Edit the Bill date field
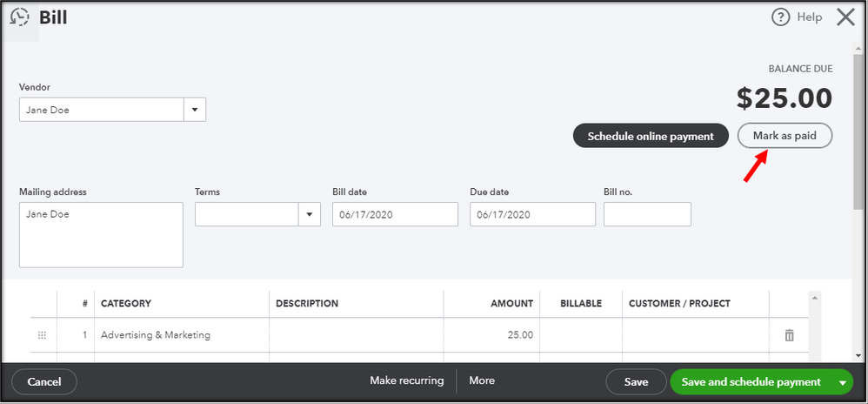This screenshot has width=868, height=404. 395,214
